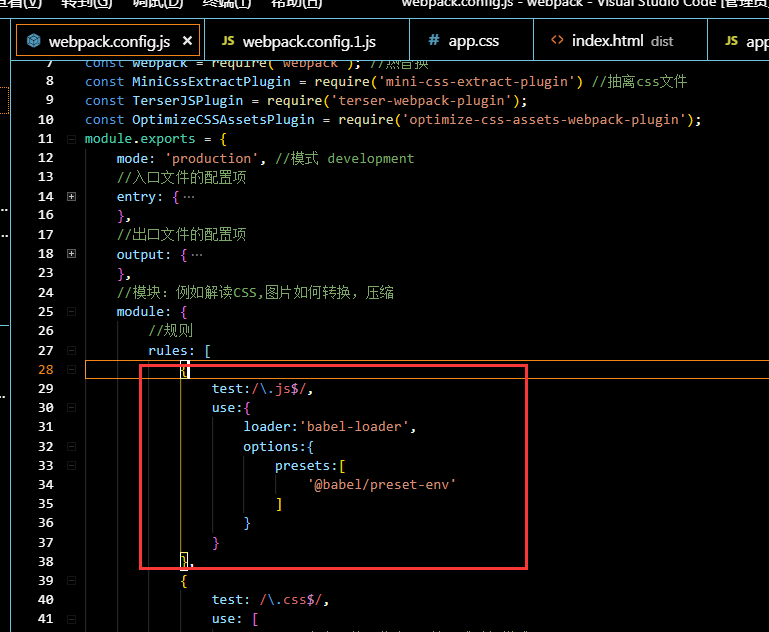Expand the folded output block at line 18
This screenshot has height=632, width=769.
[x=72, y=254]
